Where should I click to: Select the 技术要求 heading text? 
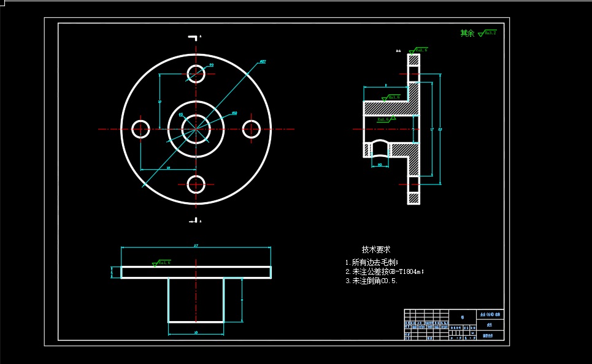click(375, 249)
